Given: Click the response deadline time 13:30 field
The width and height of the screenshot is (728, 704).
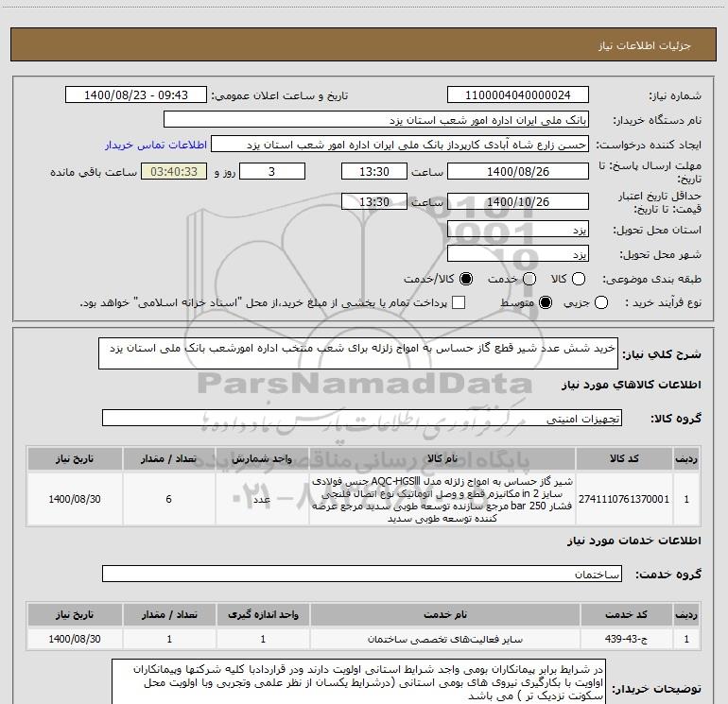Looking at the screenshot, I should (374, 171).
